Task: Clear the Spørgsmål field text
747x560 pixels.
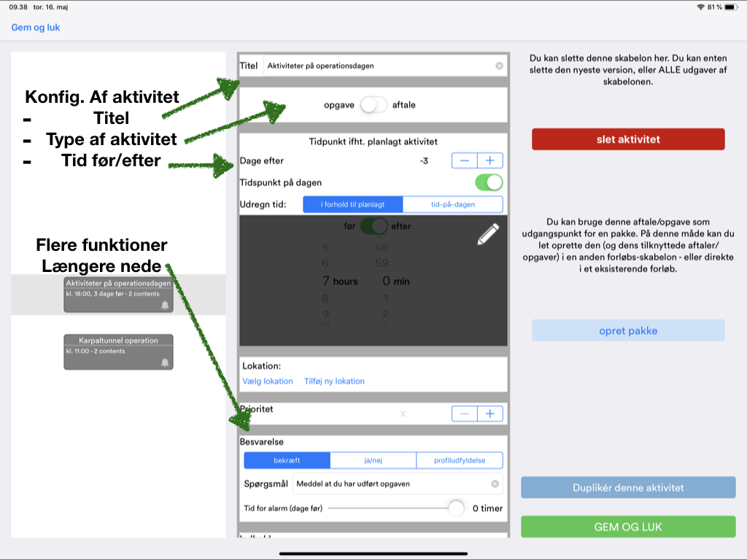Action: (495, 484)
